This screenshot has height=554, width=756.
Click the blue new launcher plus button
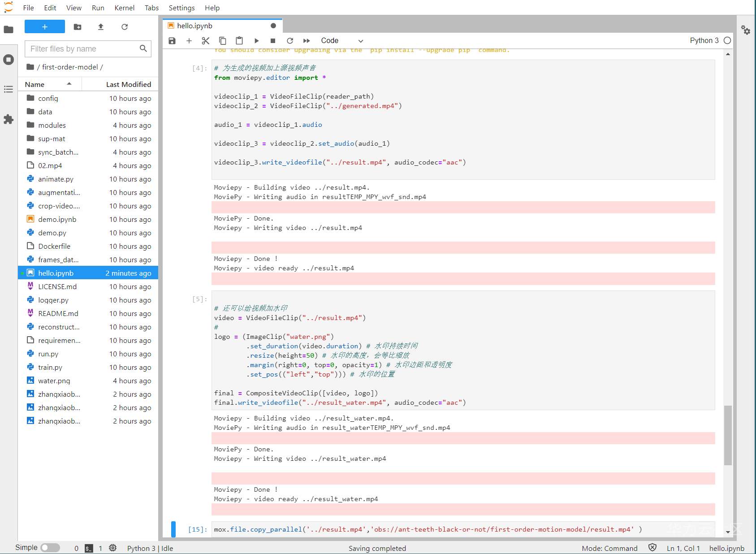pos(45,27)
